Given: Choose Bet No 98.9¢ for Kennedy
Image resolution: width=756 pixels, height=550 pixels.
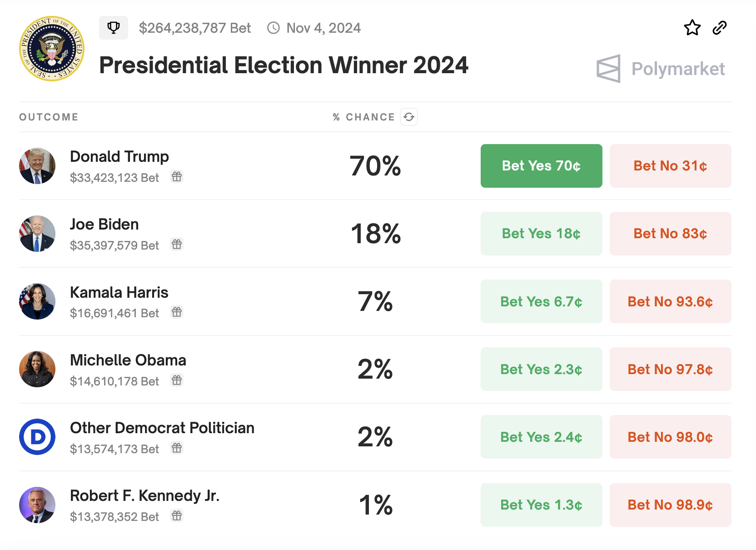Looking at the screenshot, I should coord(670,505).
